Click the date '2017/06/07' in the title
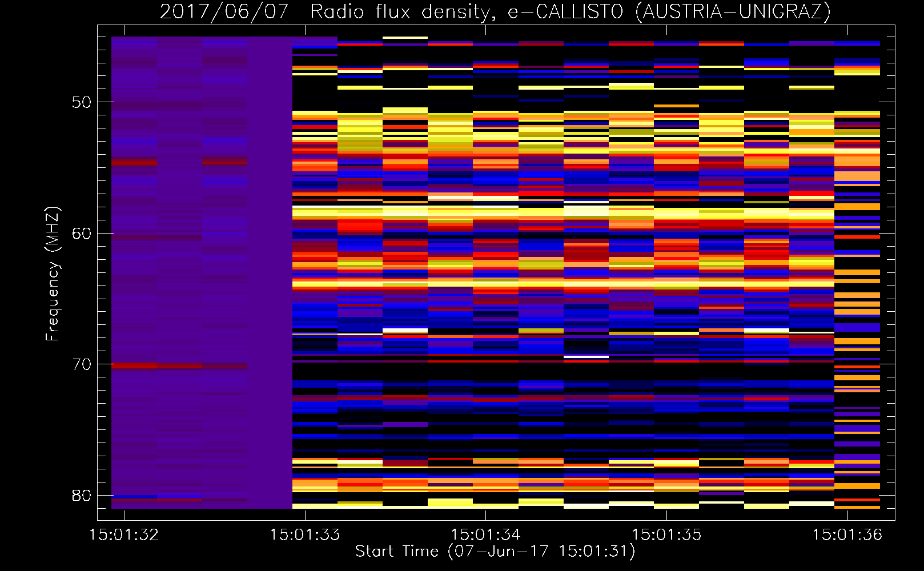Image resolution: width=924 pixels, height=571 pixels. click(x=224, y=11)
